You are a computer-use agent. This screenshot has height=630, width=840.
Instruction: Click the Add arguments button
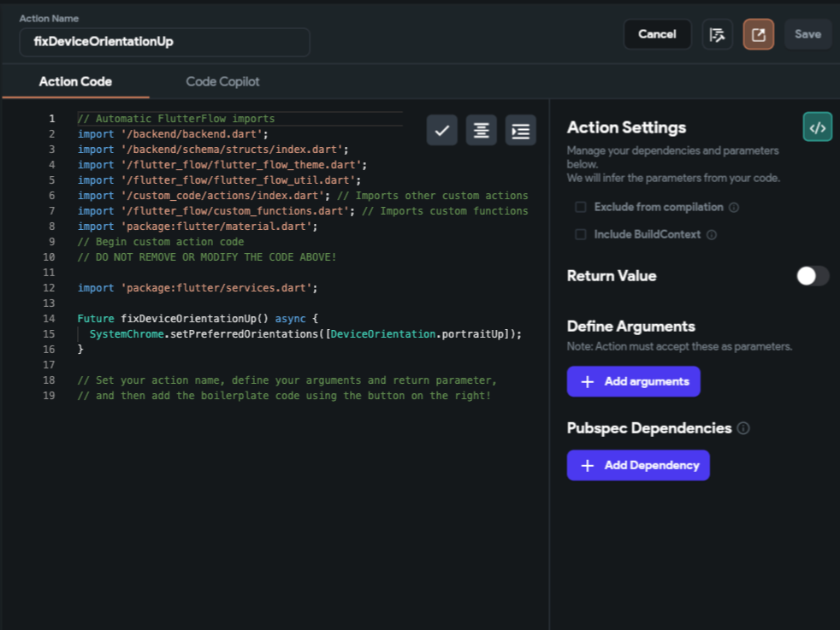coord(633,381)
